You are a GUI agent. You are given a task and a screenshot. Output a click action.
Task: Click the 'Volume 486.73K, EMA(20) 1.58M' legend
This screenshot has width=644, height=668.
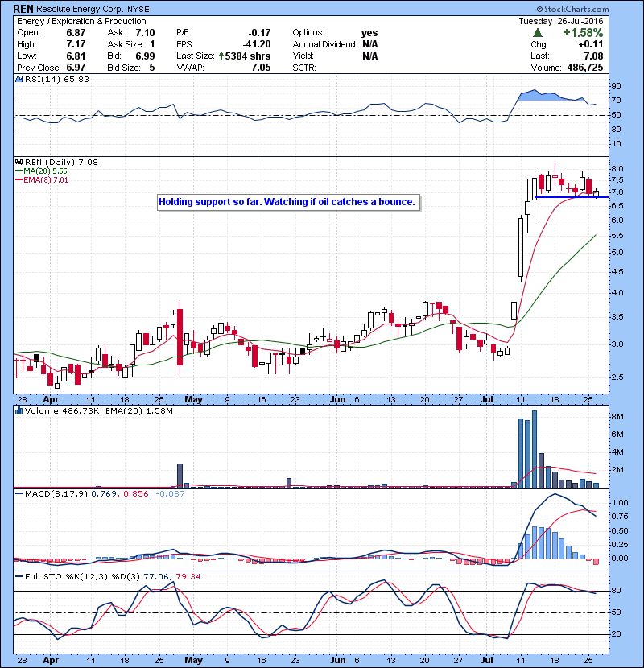point(99,410)
